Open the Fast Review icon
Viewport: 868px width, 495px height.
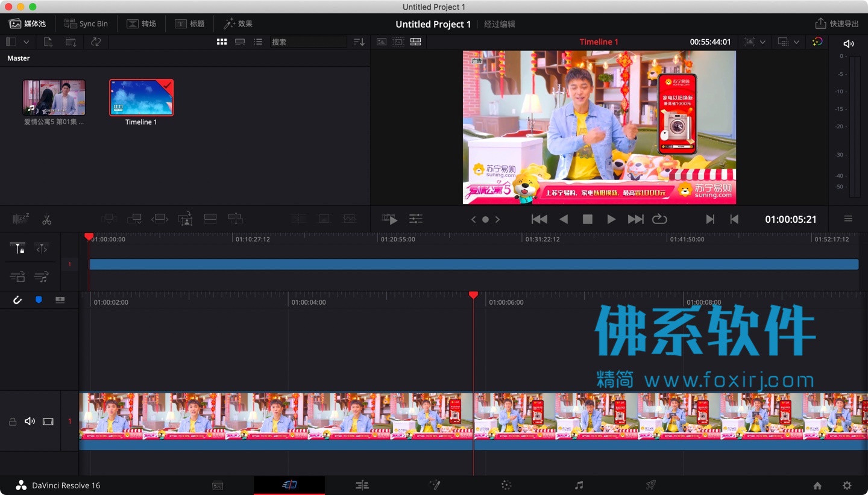(390, 219)
